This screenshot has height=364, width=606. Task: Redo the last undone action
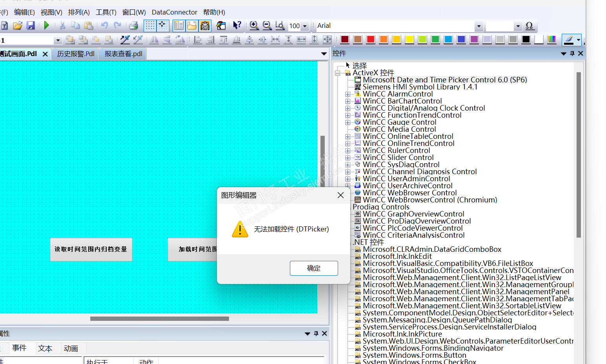point(117,26)
